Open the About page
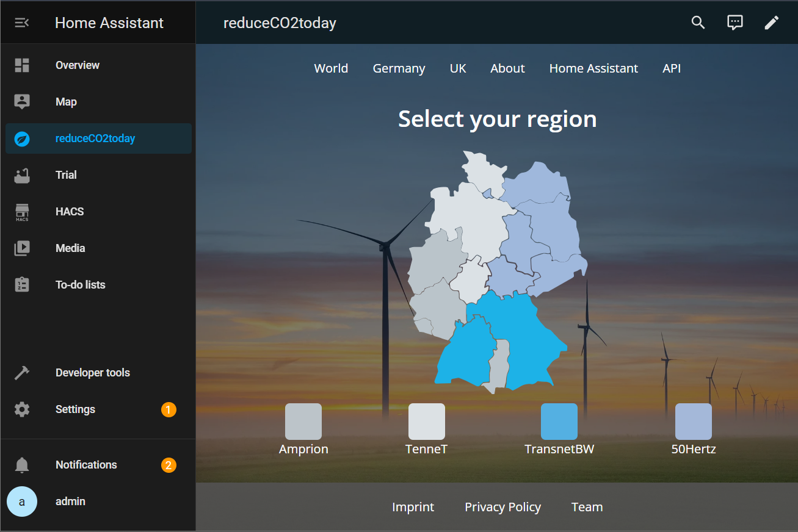Screen dimensions: 798x532 tap(507, 68)
